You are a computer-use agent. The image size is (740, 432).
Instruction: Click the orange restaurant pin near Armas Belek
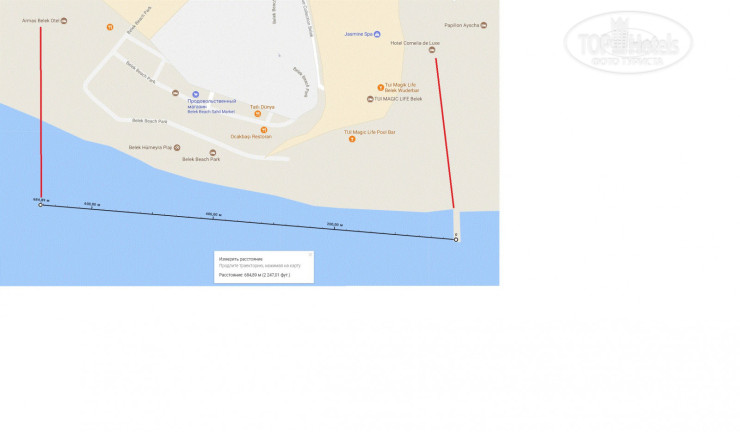pyautogui.click(x=110, y=27)
